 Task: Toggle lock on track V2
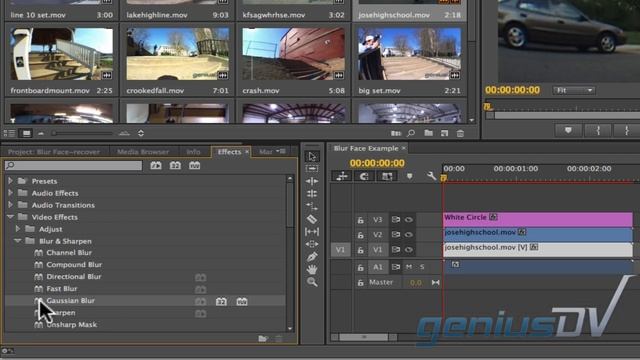click(x=360, y=235)
